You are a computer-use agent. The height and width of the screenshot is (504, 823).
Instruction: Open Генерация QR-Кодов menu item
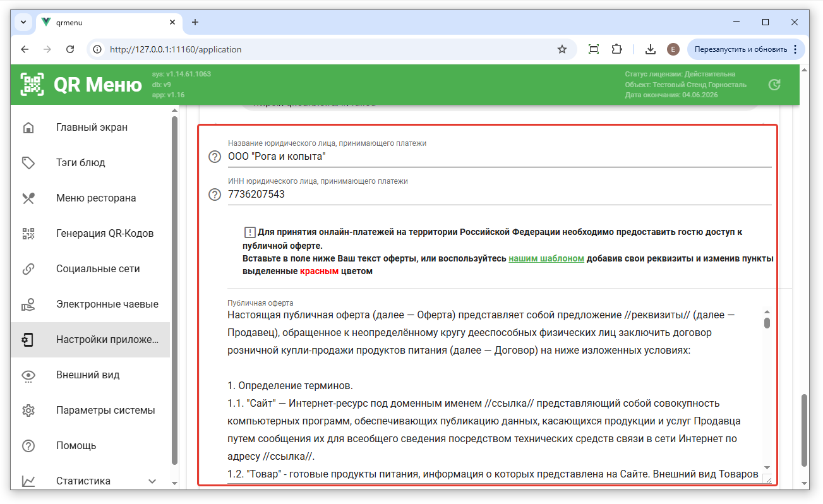point(90,234)
